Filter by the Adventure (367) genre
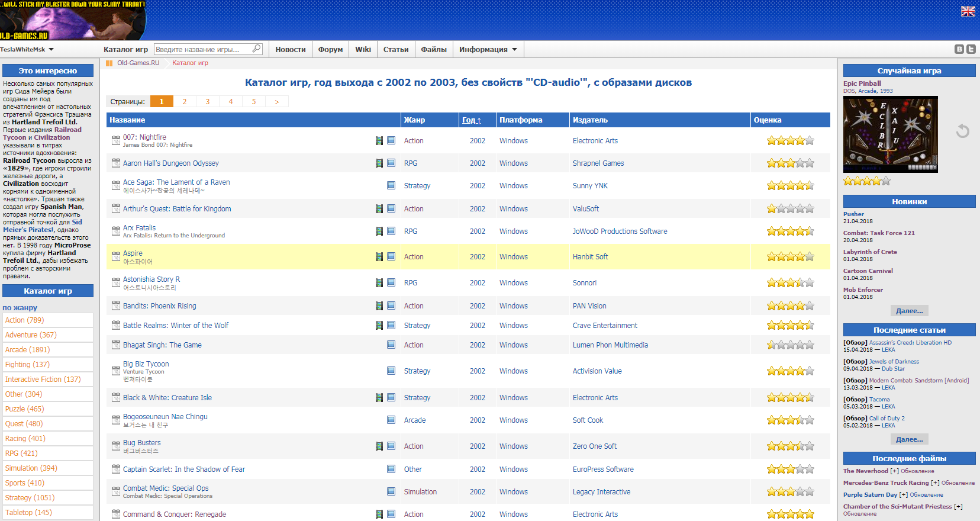 coord(48,335)
